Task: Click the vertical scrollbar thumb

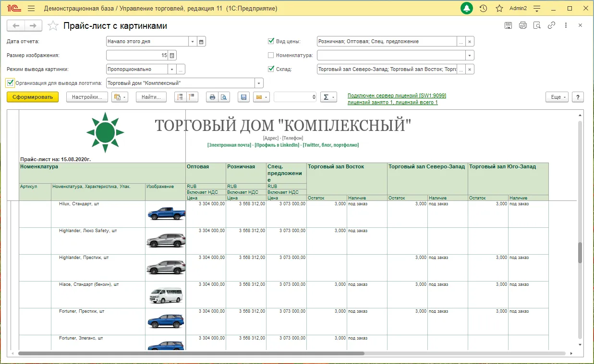Action: point(580,252)
